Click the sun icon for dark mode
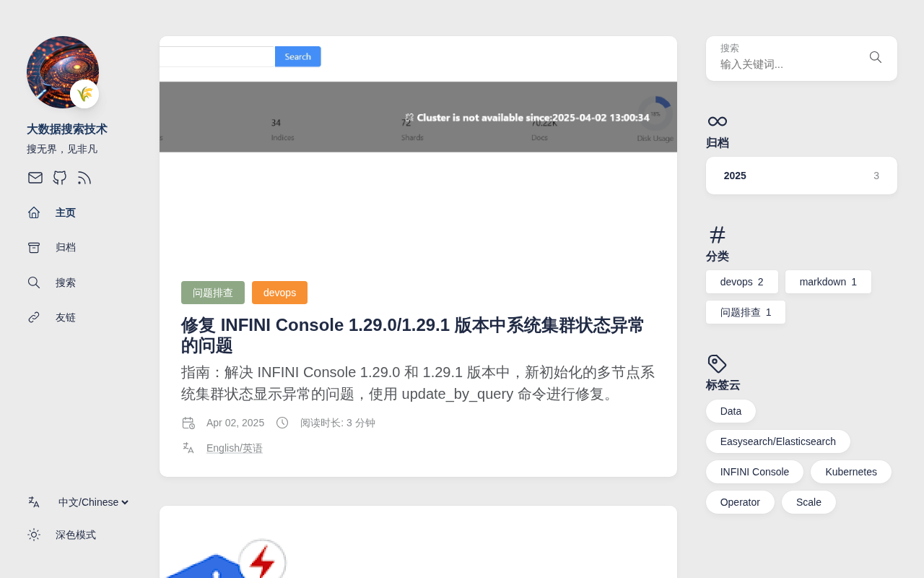924x578 pixels. coord(34,535)
